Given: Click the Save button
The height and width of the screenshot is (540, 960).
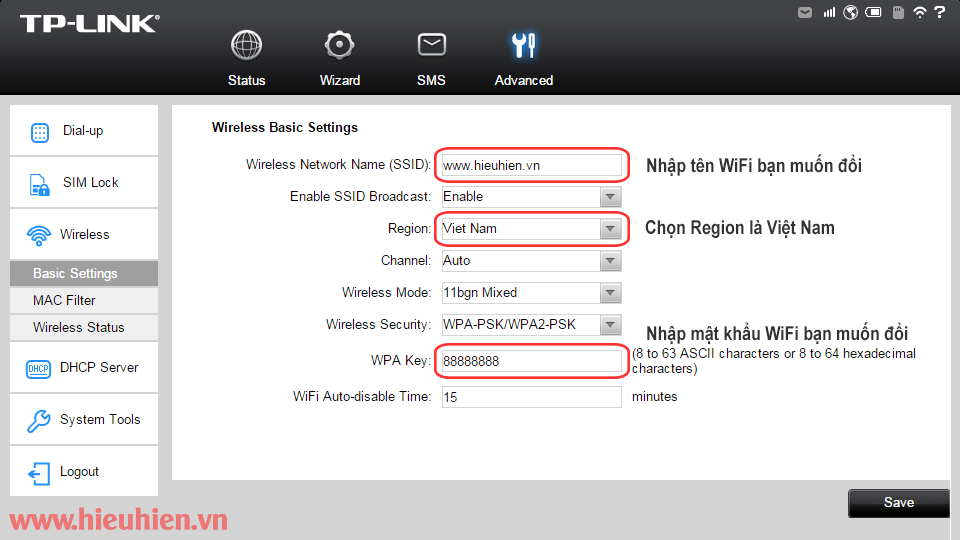Looking at the screenshot, I should click(x=898, y=502).
